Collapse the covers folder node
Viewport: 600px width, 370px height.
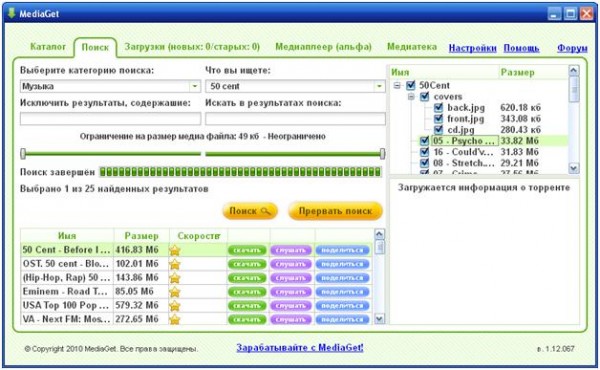tap(411, 96)
